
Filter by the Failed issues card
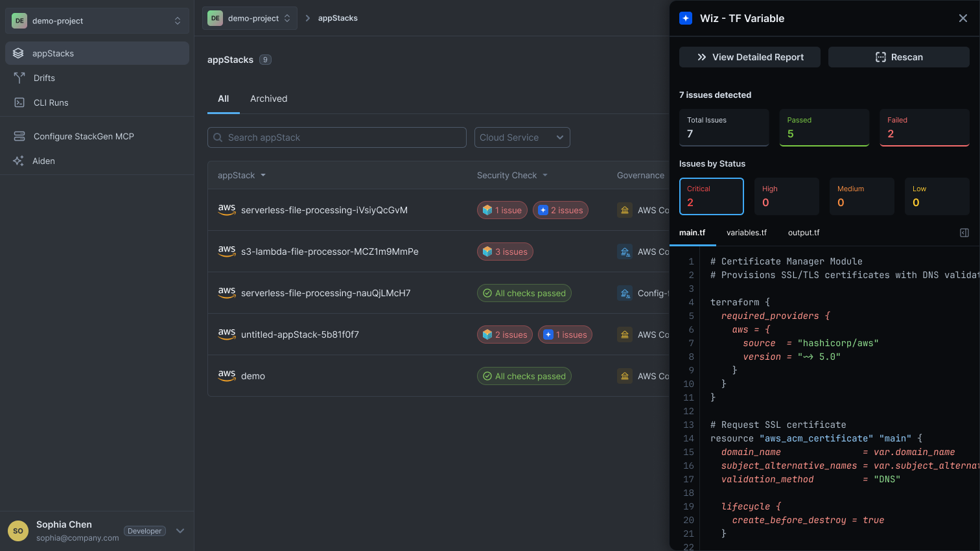pos(924,128)
